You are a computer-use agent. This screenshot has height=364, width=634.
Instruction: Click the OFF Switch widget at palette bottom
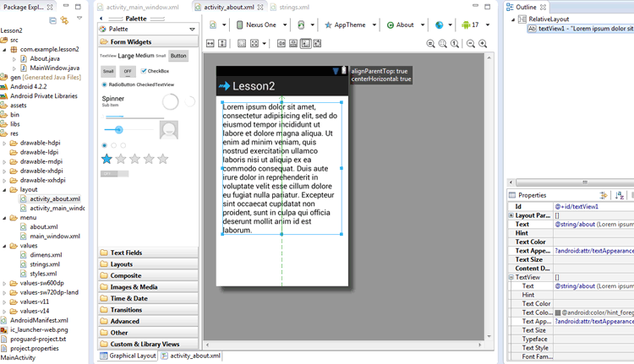(114, 174)
